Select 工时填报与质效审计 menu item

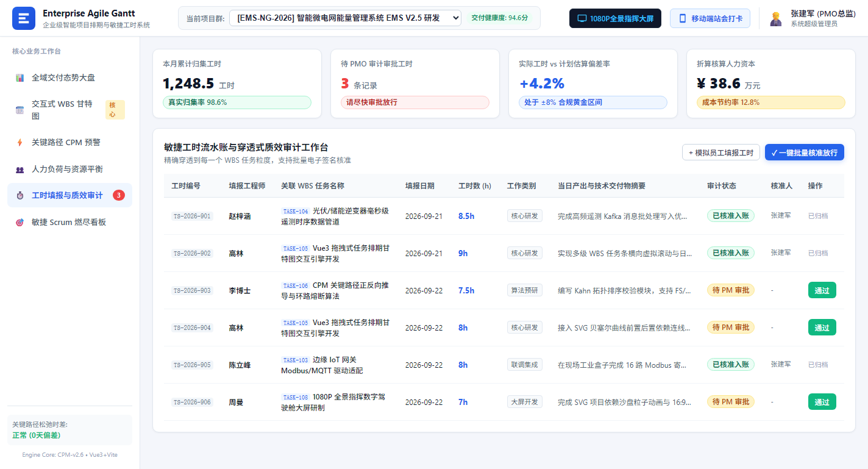69,195
